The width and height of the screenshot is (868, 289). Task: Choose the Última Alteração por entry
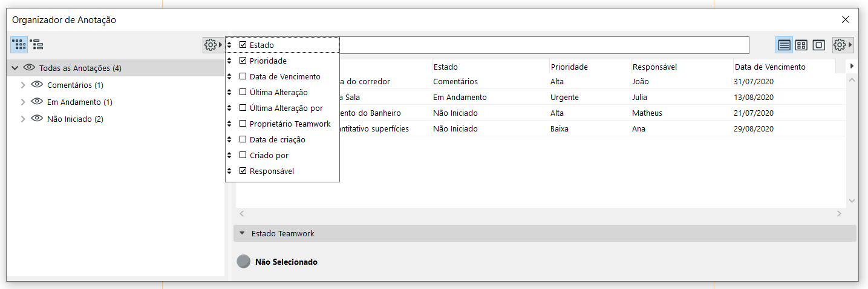286,108
